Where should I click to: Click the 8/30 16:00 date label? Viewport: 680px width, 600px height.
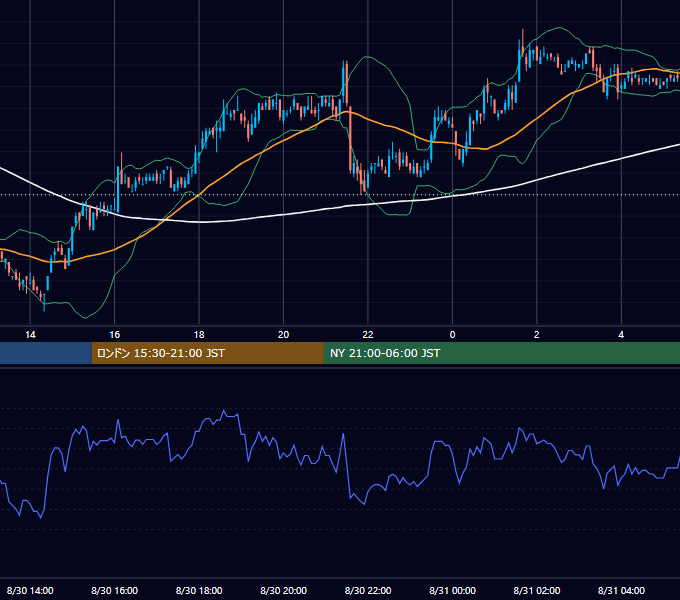coord(114,590)
